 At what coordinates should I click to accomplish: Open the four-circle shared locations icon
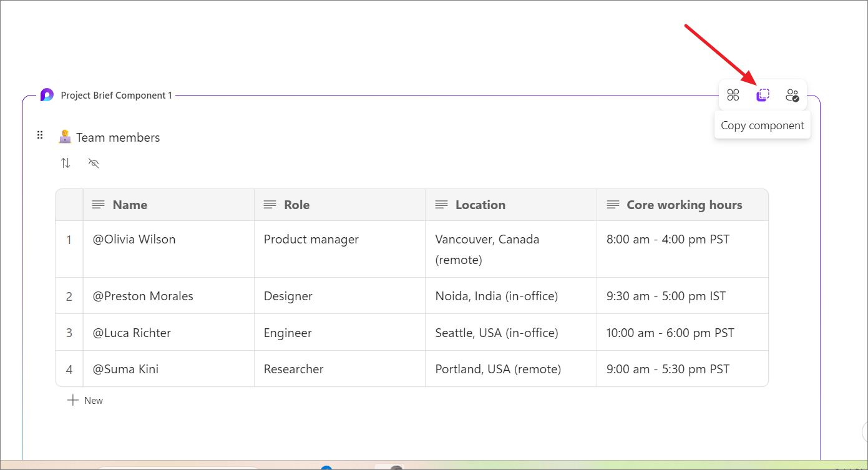point(733,95)
